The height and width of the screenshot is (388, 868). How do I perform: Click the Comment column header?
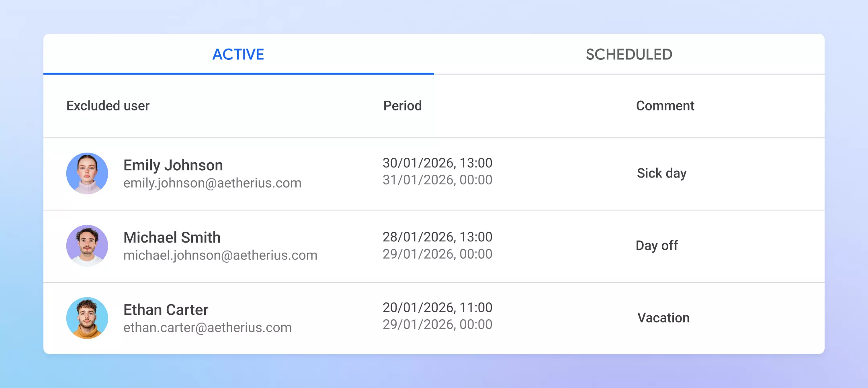pos(665,106)
